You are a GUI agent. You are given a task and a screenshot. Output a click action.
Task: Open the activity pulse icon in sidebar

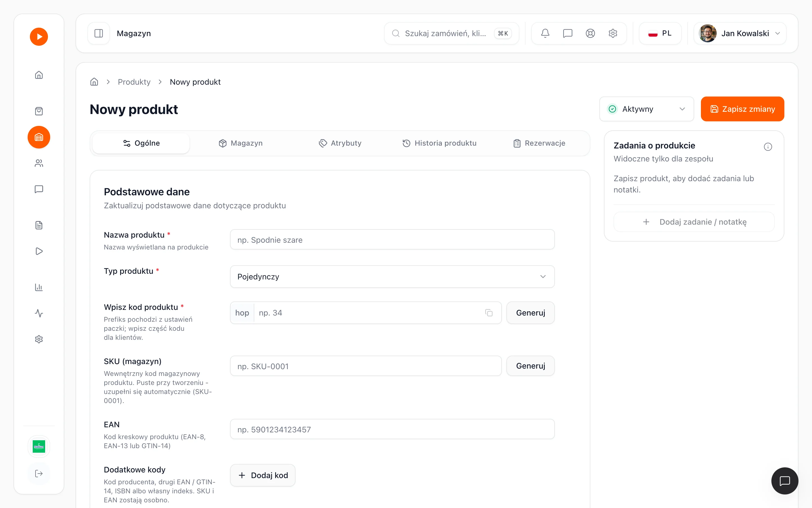39,313
